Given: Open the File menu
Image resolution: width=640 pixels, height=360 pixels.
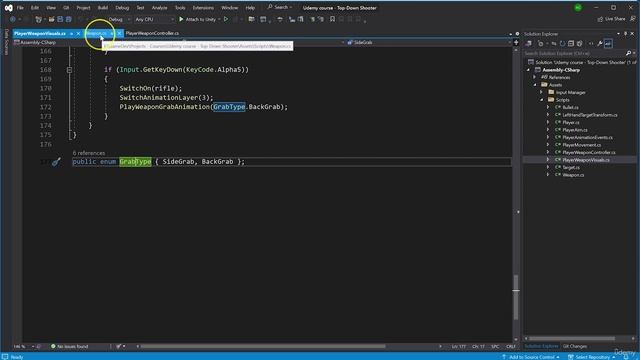Looking at the screenshot, I should [x=20, y=8].
